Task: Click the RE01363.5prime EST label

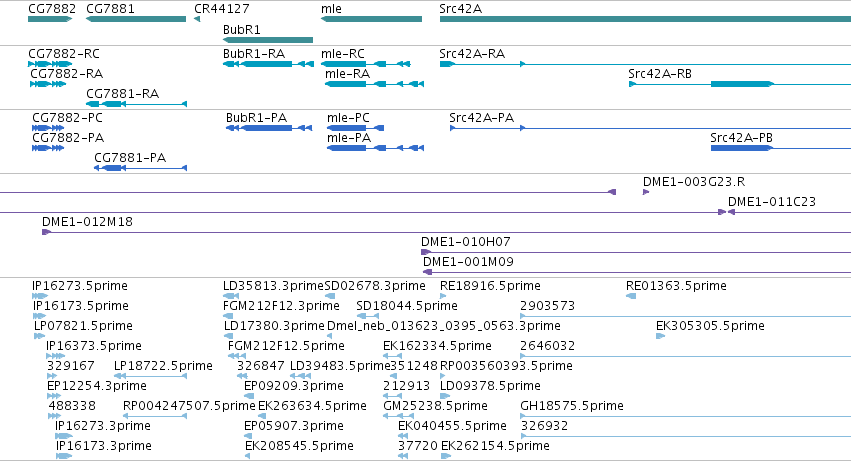Action: pos(676,286)
